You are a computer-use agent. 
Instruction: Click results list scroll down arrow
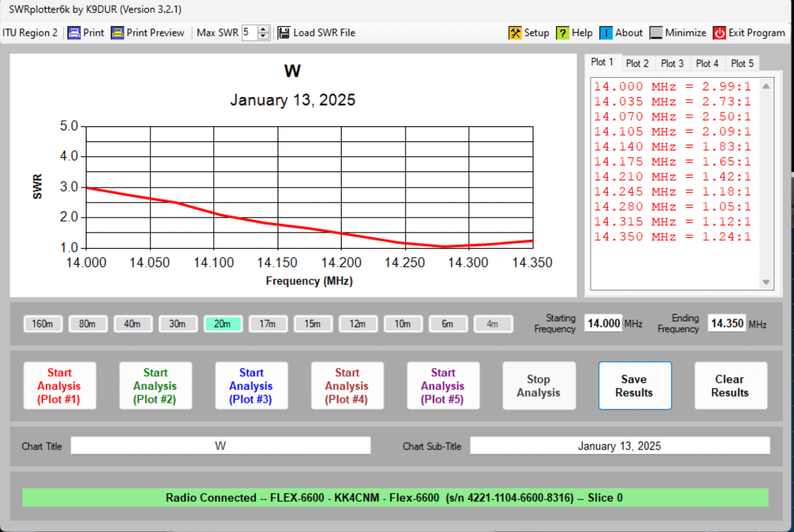(766, 282)
